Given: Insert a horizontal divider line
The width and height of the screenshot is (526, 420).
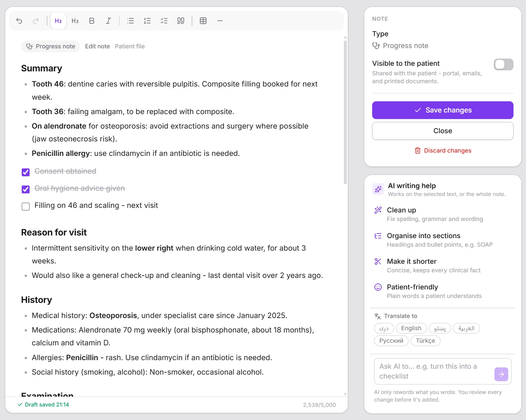Looking at the screenshot, I should 220,21.
